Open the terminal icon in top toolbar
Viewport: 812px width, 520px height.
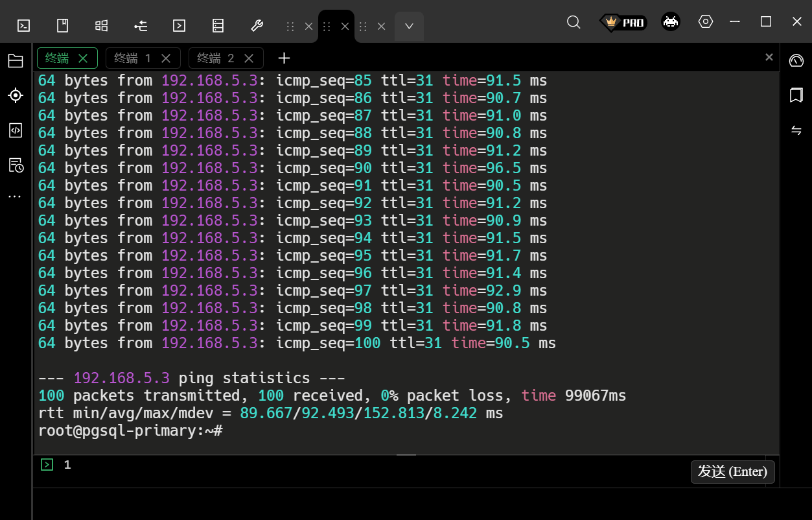[23, 26]
